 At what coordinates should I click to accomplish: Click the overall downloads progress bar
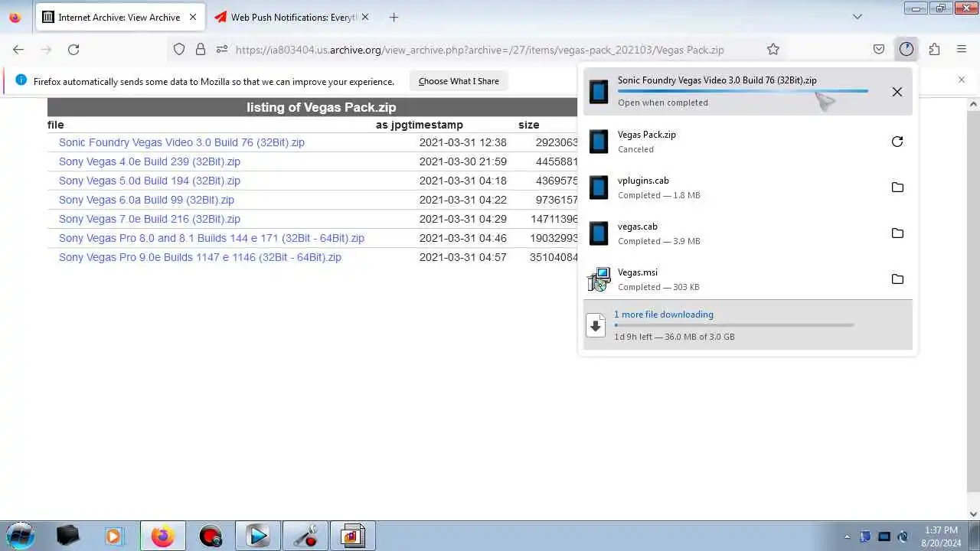coord(733,325)
